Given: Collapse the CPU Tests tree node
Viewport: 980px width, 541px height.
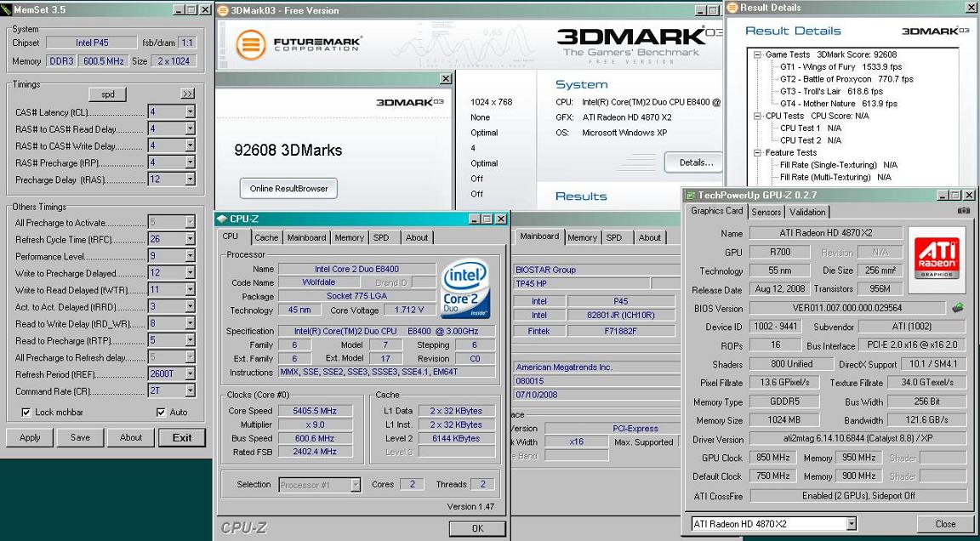Looking at the screenshot, I should pyautogui.click(x=757, y=117).
